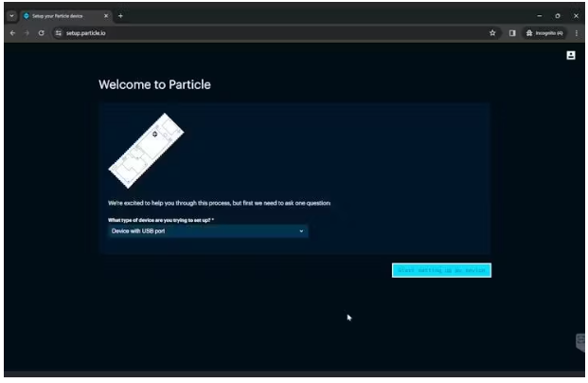Screen dimensions: 588x383
Task: Open a new browser tab
Action: pyautogui.click(x=120, y=16)
